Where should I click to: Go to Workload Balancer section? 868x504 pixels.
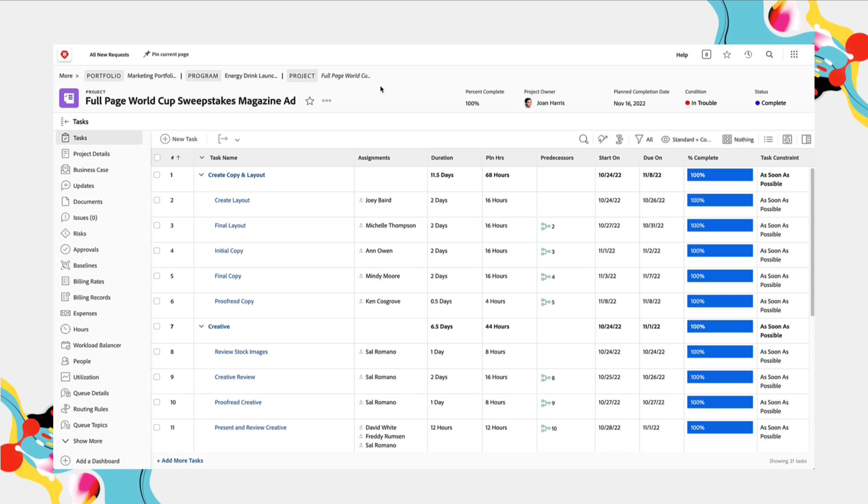point(96,345)
